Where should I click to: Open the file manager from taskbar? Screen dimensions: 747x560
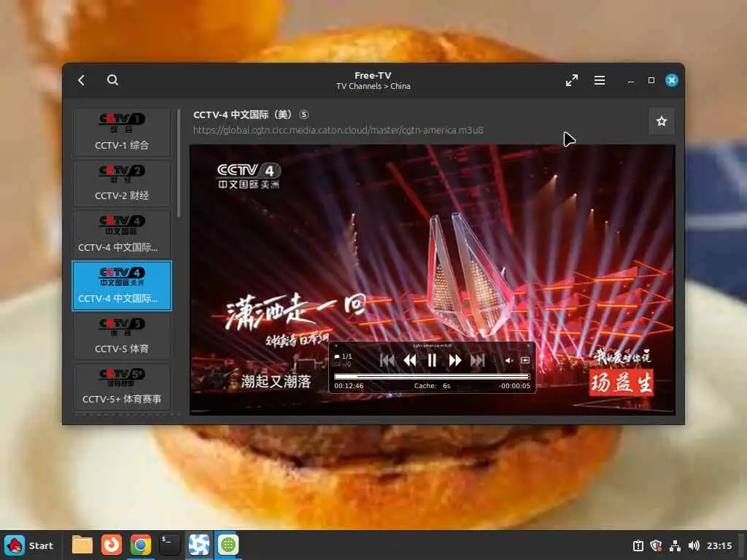click(82, 545)
